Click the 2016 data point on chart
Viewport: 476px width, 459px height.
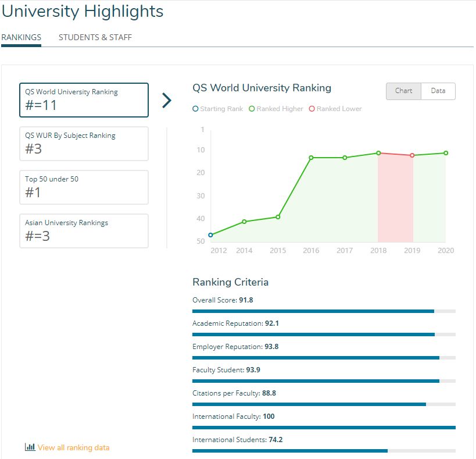(x=311, y=158)
